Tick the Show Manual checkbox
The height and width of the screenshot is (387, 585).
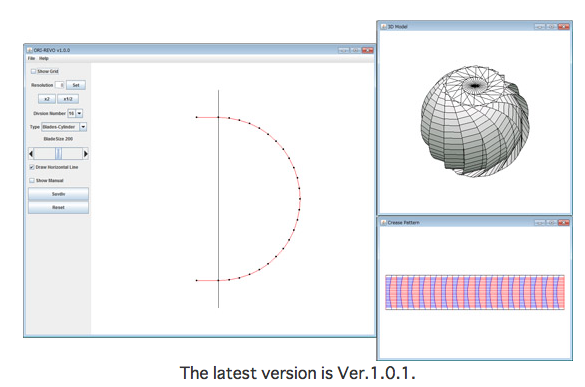pos(32,181)
